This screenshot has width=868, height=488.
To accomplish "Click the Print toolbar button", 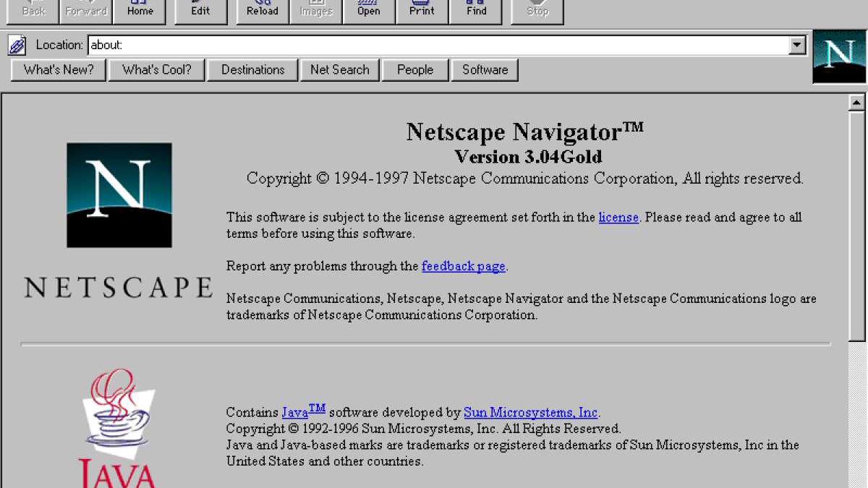I will click(x=422, y=10).
